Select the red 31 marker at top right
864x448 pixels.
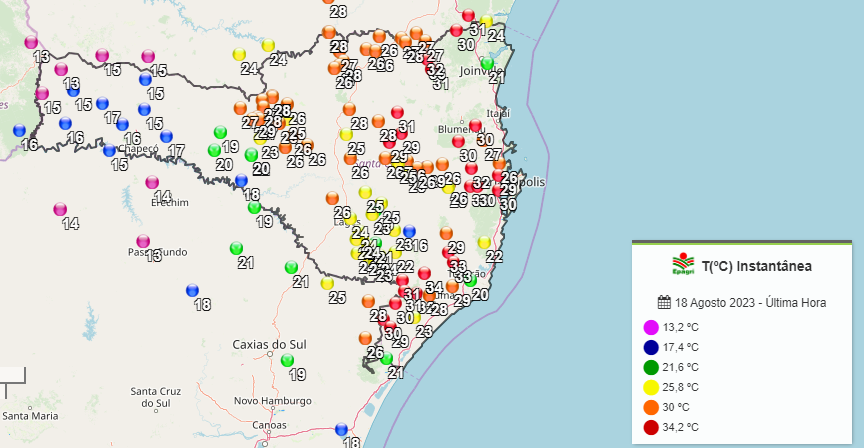(468, 15)
